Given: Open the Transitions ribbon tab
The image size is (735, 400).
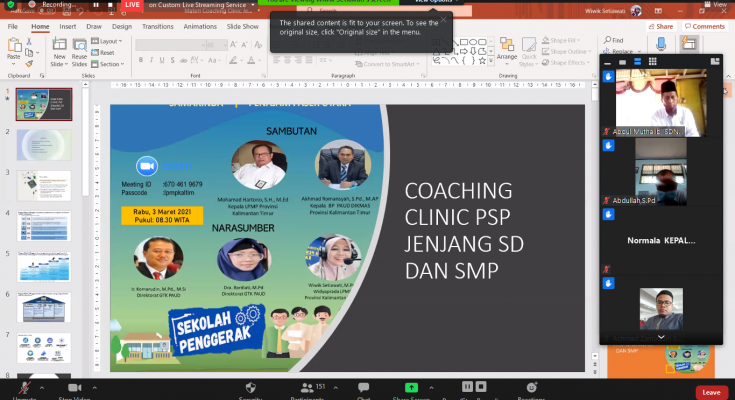Looking at the screenshot, I should click(x=157, y=27).
